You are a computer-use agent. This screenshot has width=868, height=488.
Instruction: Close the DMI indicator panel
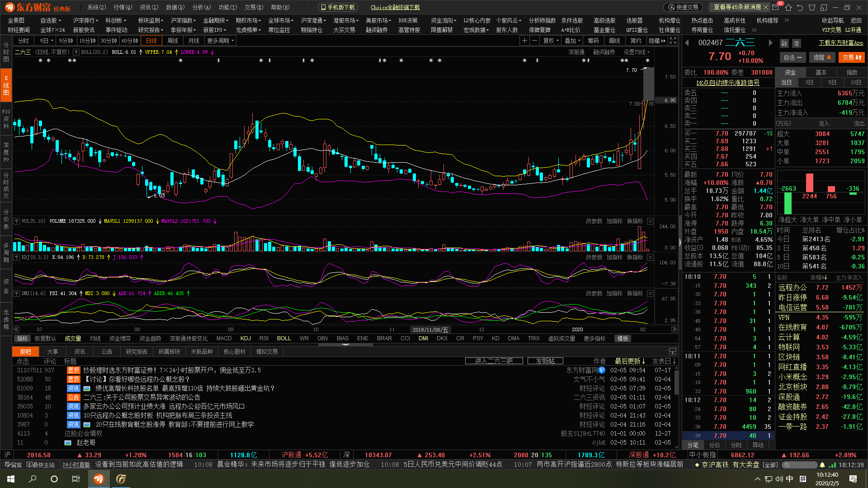[650, 294]
